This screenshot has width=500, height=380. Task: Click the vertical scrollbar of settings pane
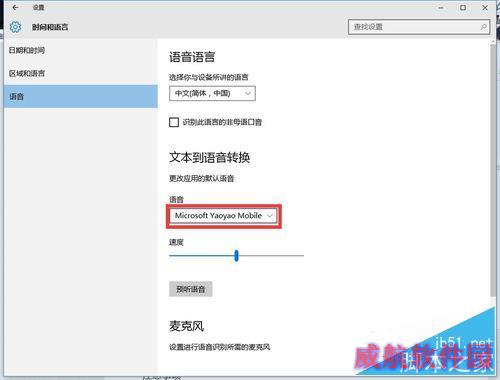(493, 170)
